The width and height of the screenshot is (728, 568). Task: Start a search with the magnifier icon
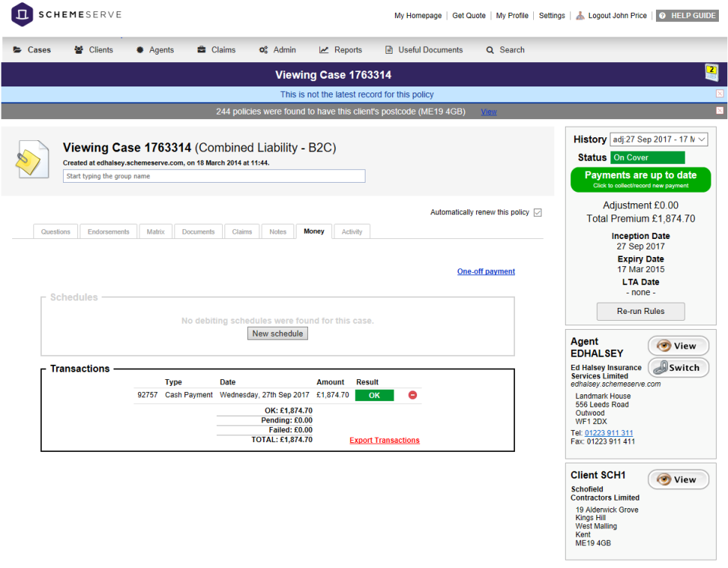point(489,50)
